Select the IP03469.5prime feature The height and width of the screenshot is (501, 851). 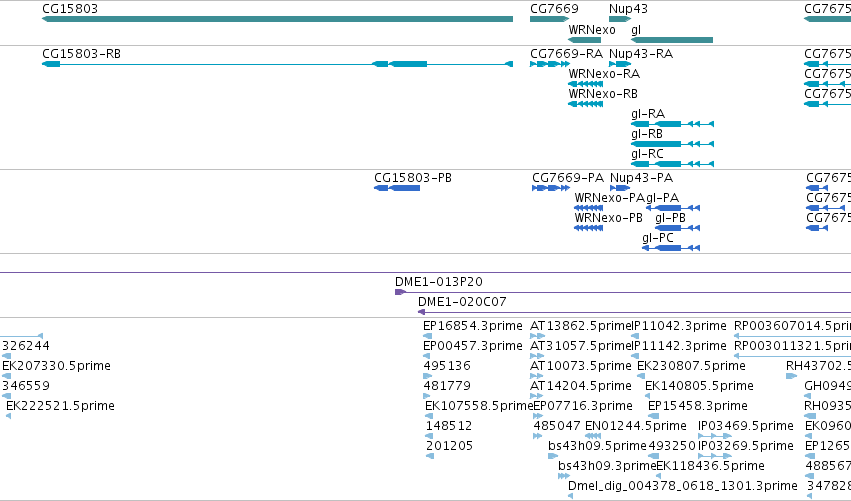(x=715, y=436)
